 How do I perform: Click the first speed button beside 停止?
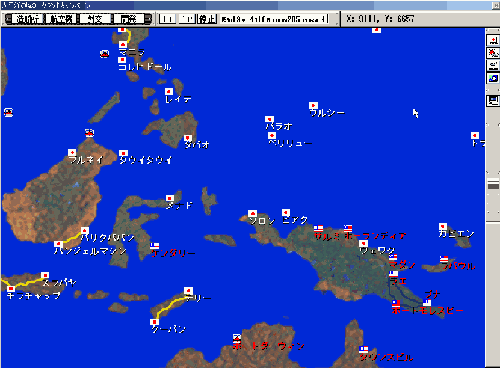167,19
